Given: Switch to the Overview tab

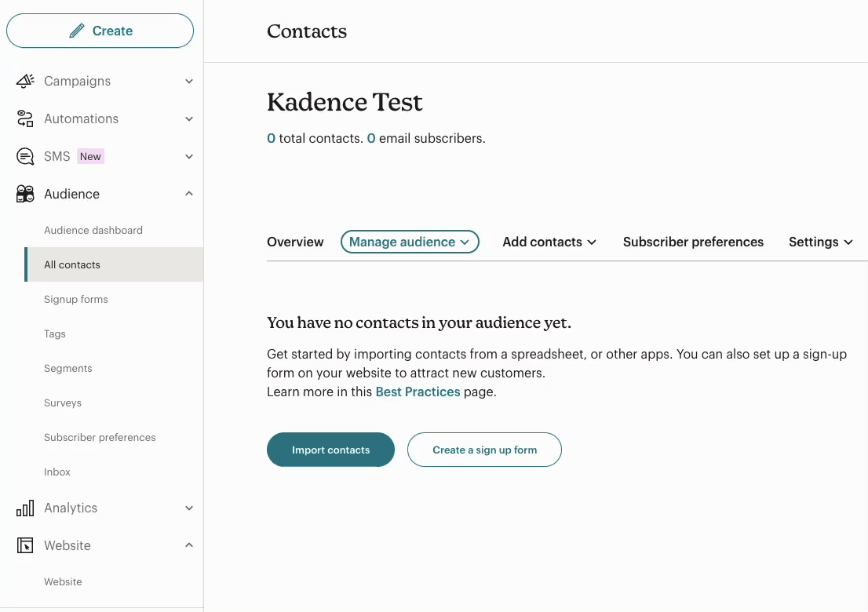Looking at the screenshot, I should (295, 242).
